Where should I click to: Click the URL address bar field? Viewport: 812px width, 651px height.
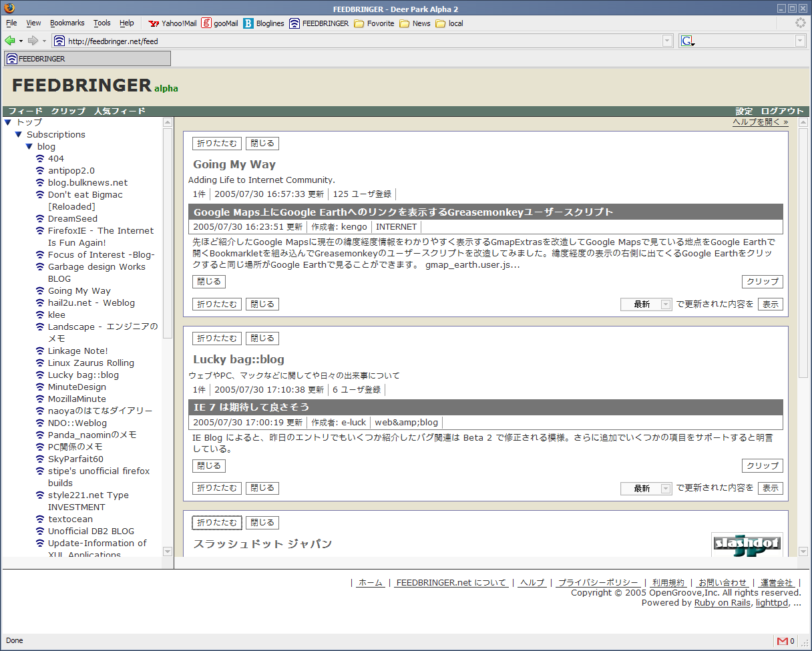click(x=361, y=41)
